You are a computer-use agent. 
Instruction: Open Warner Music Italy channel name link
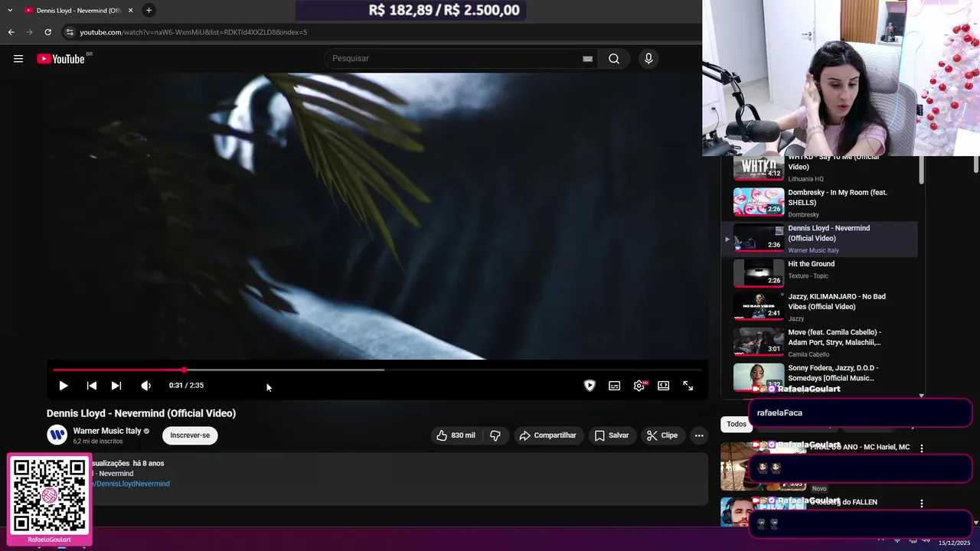pyautogui.click(x=107, y=431)
